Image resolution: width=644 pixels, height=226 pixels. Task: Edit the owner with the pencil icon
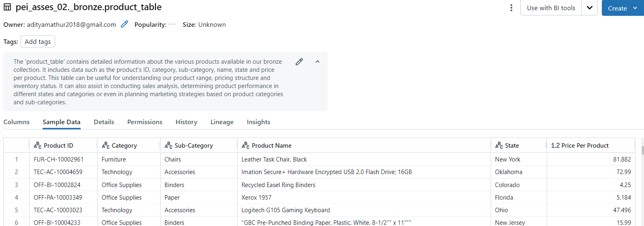[125, 24]
